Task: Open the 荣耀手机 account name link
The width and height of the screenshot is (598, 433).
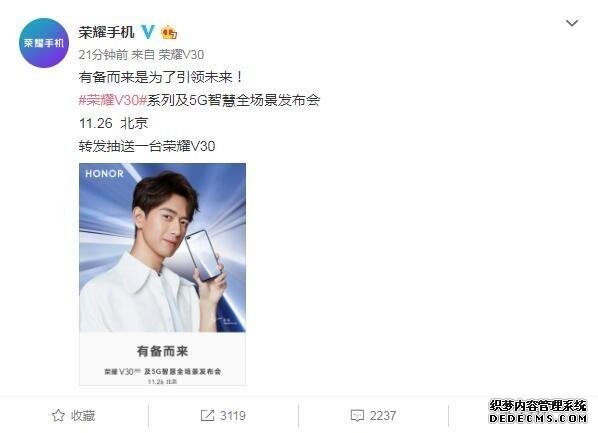Action: [106, 32]
